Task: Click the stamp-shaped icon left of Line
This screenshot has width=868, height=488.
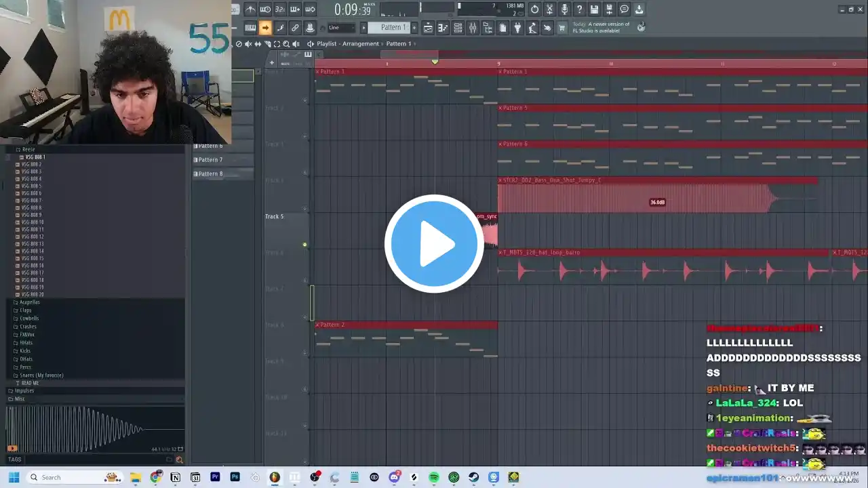Action: pyautogui.click(x=310, y=28)
